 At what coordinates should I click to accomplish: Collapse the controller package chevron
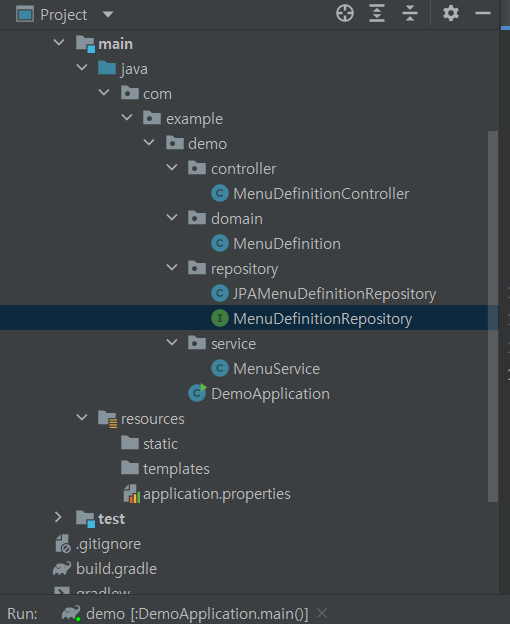[x=172, y=167]
